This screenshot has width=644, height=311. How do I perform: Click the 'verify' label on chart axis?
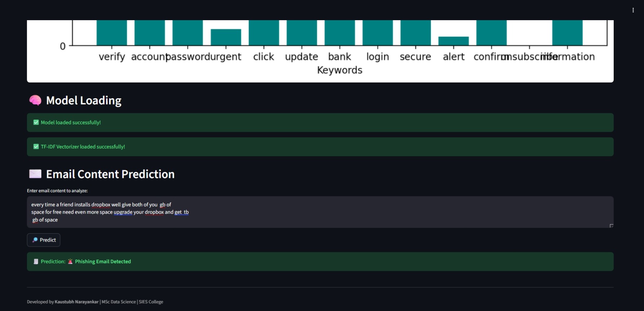(x=112, y=57)
